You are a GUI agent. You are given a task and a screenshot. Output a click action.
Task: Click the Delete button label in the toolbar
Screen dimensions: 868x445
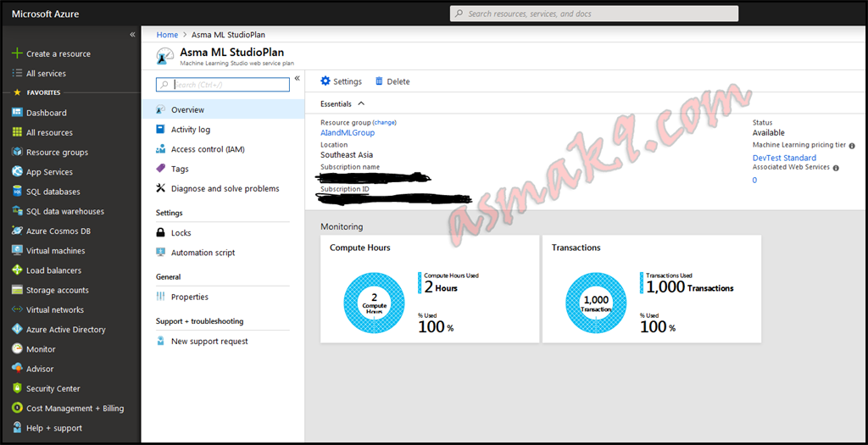tap(398, 81)
